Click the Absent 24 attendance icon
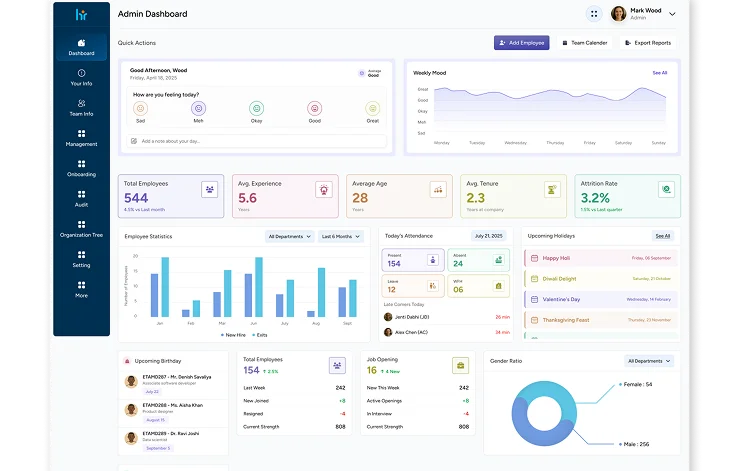Image resolution: width=739 pixels, height=471 pixels. click(x=499, y=260)
